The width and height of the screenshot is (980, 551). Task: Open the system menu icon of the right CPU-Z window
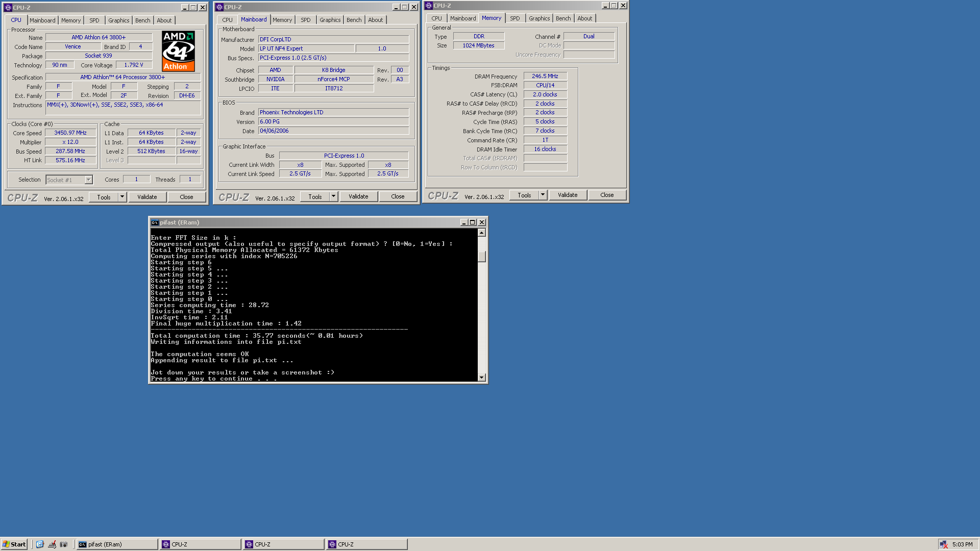[x=428, y=6]
